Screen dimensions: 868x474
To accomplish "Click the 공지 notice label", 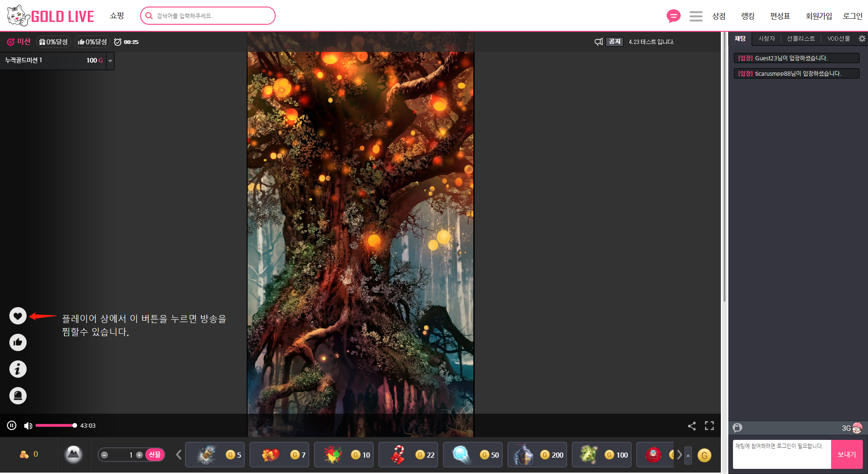I will click(615, 42).
